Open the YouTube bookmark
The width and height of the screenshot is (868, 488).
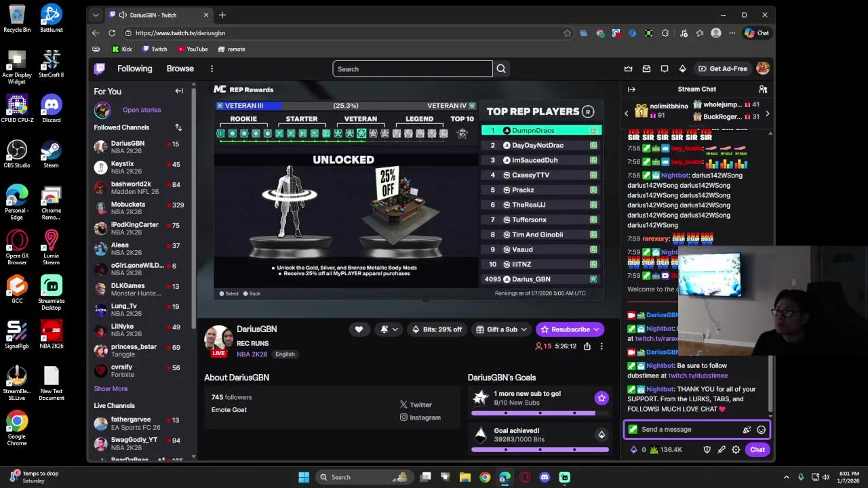point(192,49)
